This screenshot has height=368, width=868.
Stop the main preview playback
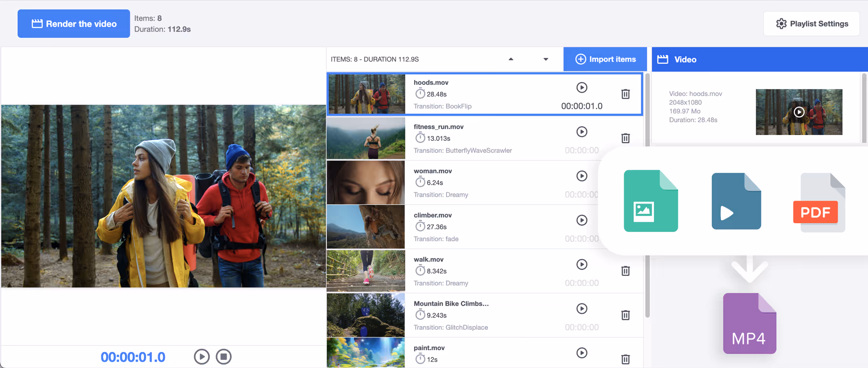223,357
